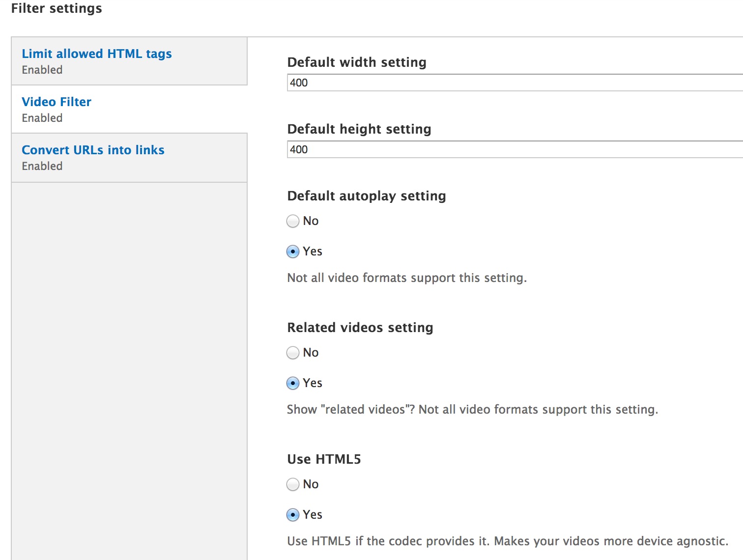
Task: Switch to the "Convert URLs into links" tab
Action: (x=93, y=150)
